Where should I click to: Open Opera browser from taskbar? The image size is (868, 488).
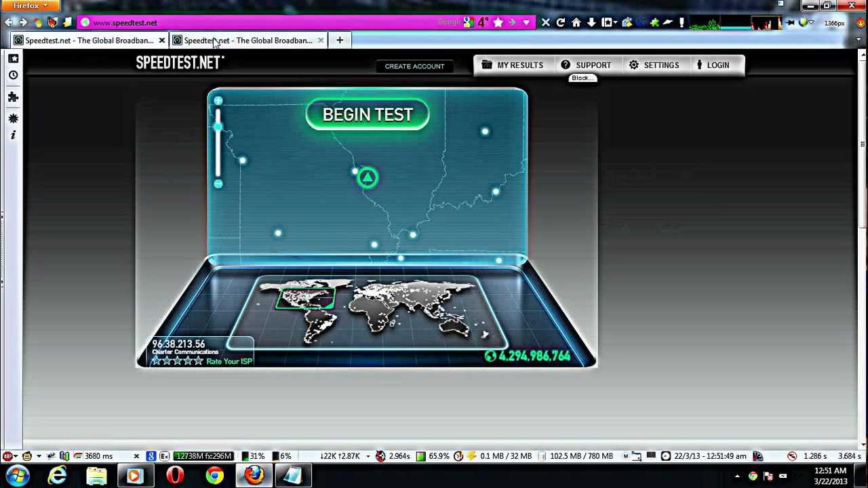pyautogui.click(x=175, y=476)
